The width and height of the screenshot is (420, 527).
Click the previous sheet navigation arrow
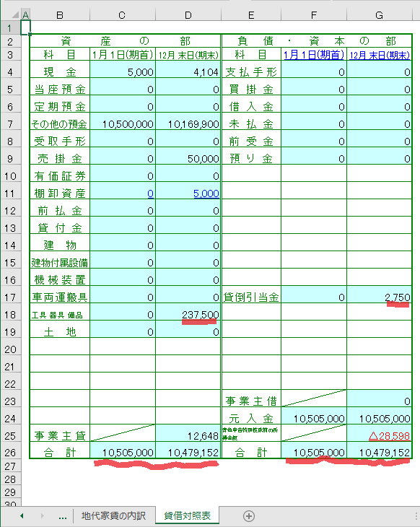pyautogui.click(x=22, y=516)
